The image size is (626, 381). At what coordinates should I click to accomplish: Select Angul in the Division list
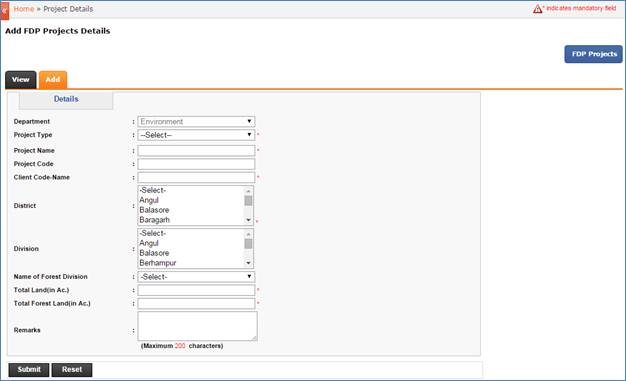(x=149, y=243)
